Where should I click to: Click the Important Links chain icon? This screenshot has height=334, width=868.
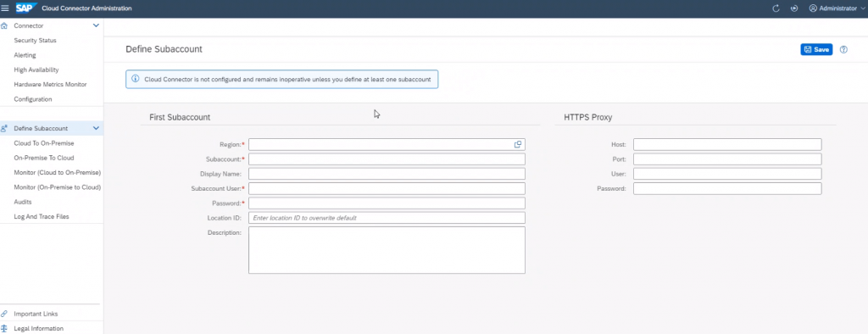(4, 314)
